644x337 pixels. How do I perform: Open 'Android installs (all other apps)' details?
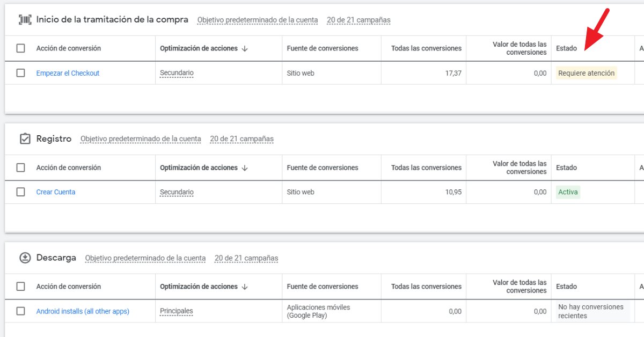[x=82, y=311]
